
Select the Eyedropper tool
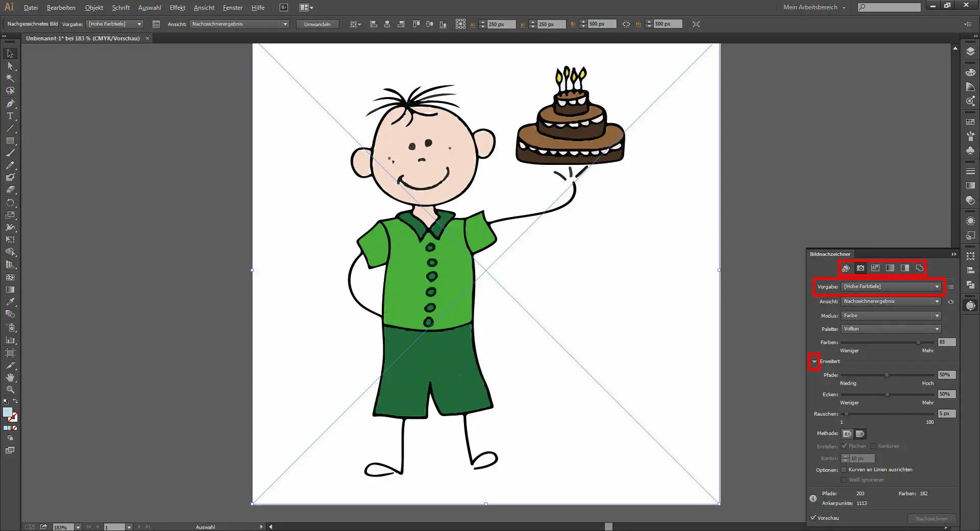[10, 302]
